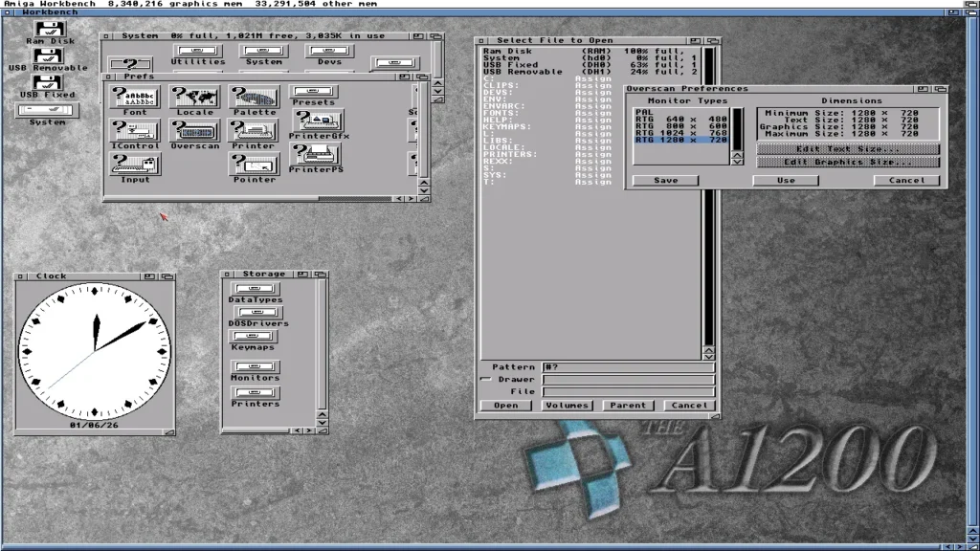Select the Font preferences icon

tap(135, 100)
